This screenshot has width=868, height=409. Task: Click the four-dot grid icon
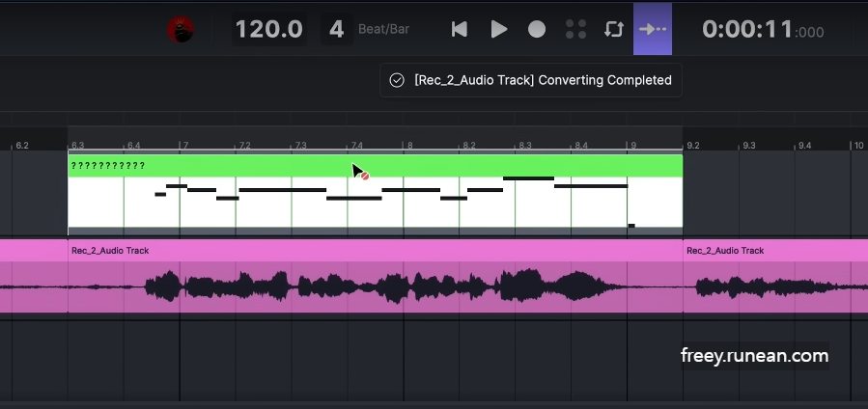click(575, 29)
